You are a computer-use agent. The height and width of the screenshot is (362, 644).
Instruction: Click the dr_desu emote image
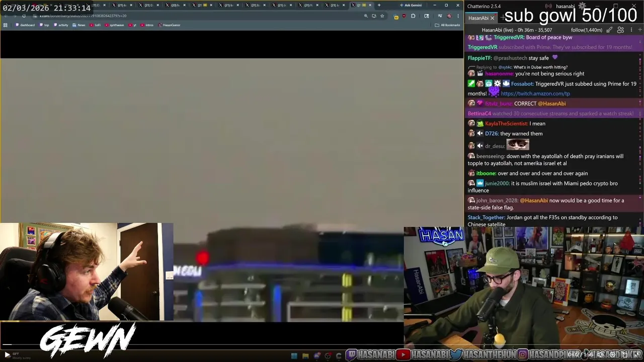(x=518, y=145)
